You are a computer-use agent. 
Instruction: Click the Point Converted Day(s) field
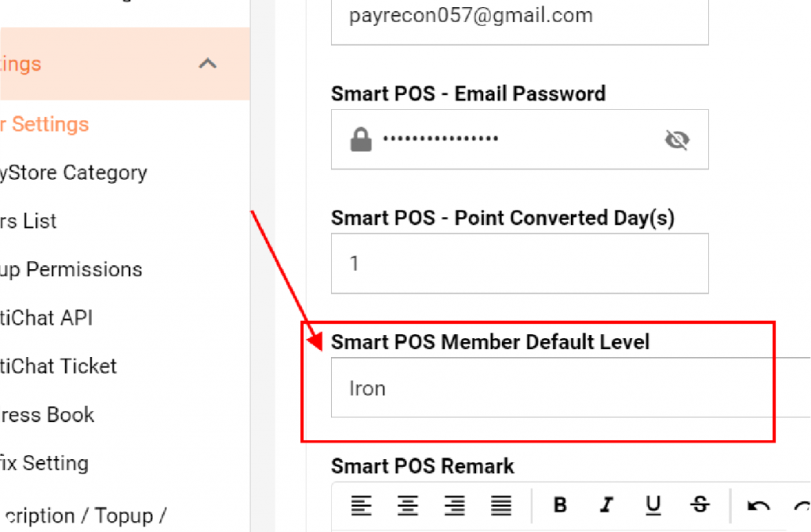click(520, 264)
